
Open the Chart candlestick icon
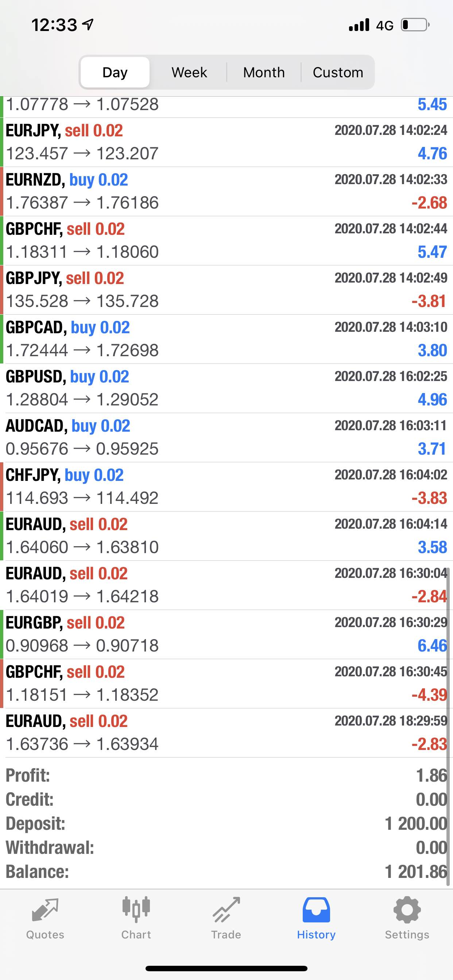[136, 910]
